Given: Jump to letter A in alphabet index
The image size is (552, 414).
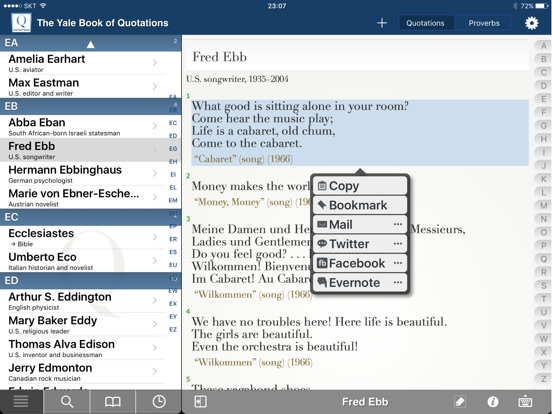Looking at the screenshot, I should [x=544, y=46].
